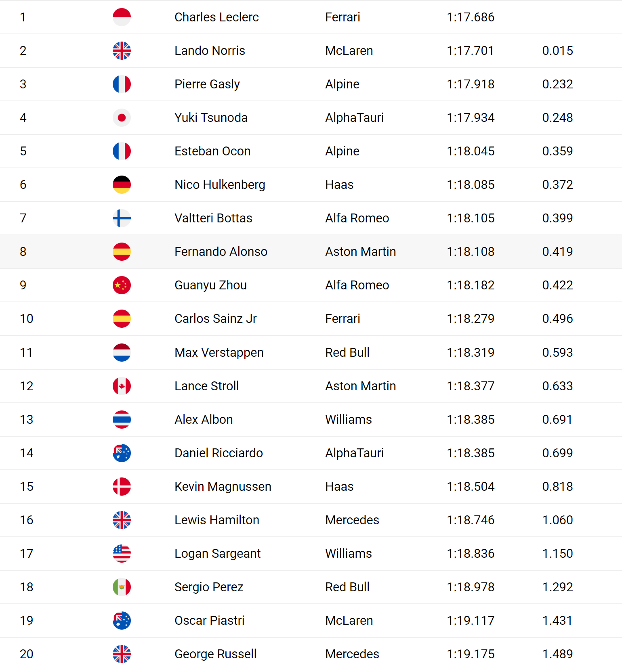
Task: Click the Monaco flag beside Charles Leclerc
Action: coord(122,17)
